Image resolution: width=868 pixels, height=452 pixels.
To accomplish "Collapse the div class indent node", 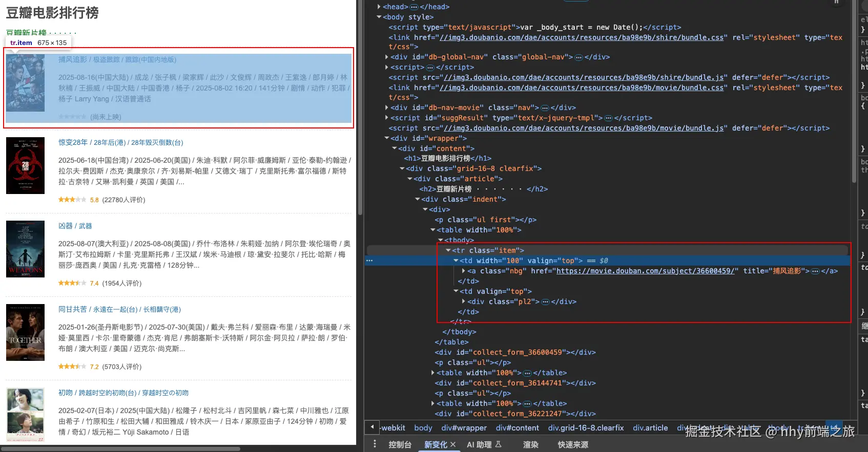I will [x=418, y=199].
